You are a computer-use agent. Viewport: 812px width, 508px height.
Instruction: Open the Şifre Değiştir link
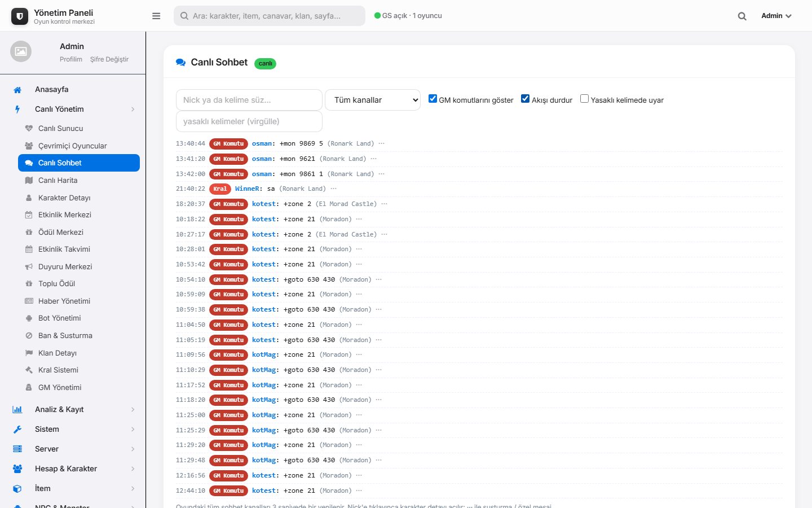[x=109, y=59]
